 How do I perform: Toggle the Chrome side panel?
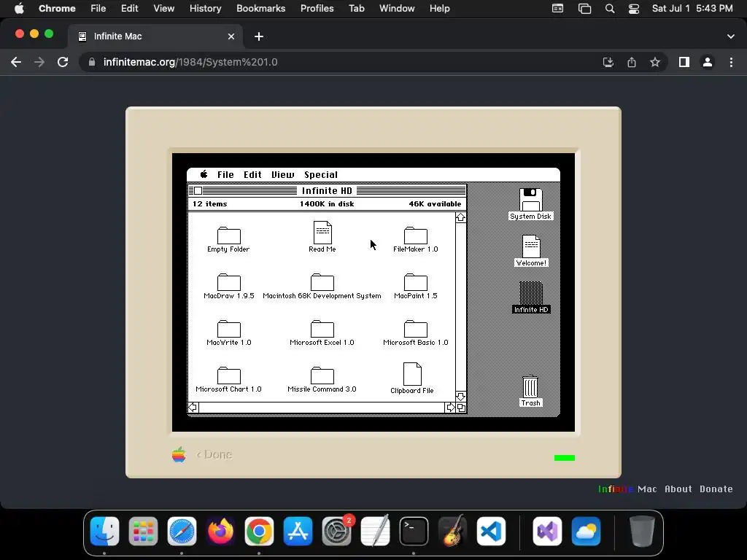click(x=684, y=62)
